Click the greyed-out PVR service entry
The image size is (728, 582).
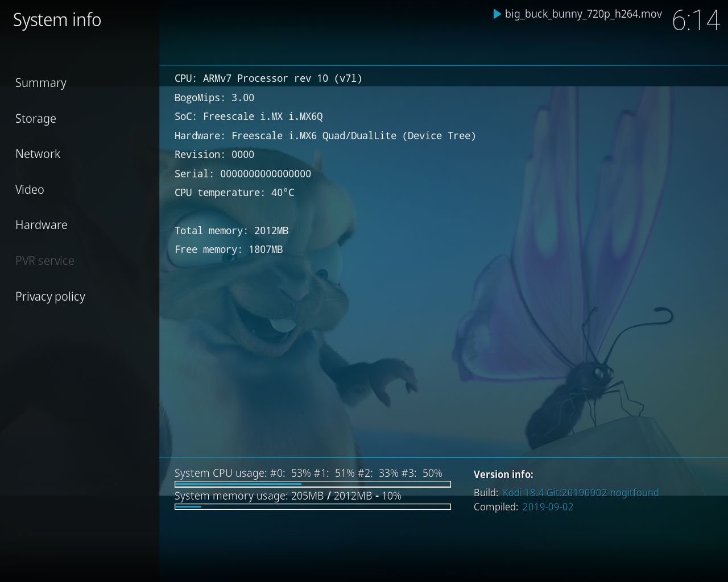pos(45,261)
